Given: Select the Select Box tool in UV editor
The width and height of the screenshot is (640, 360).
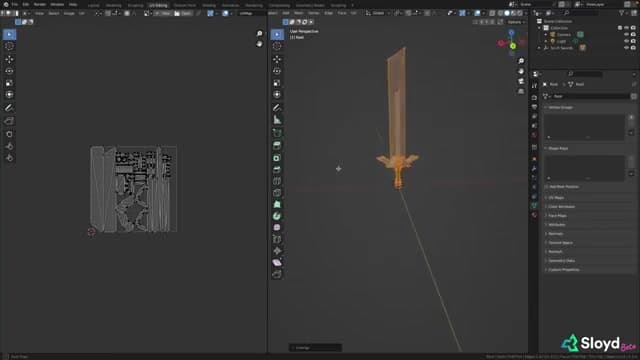Looking at the screenshot, I should 9,34.
